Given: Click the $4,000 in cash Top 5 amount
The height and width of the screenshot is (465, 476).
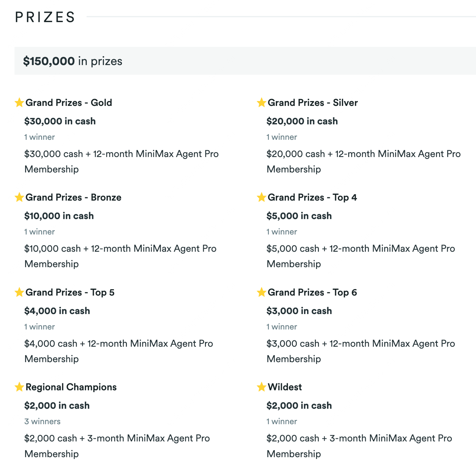Looking at the screenshot, I should 57,311.
